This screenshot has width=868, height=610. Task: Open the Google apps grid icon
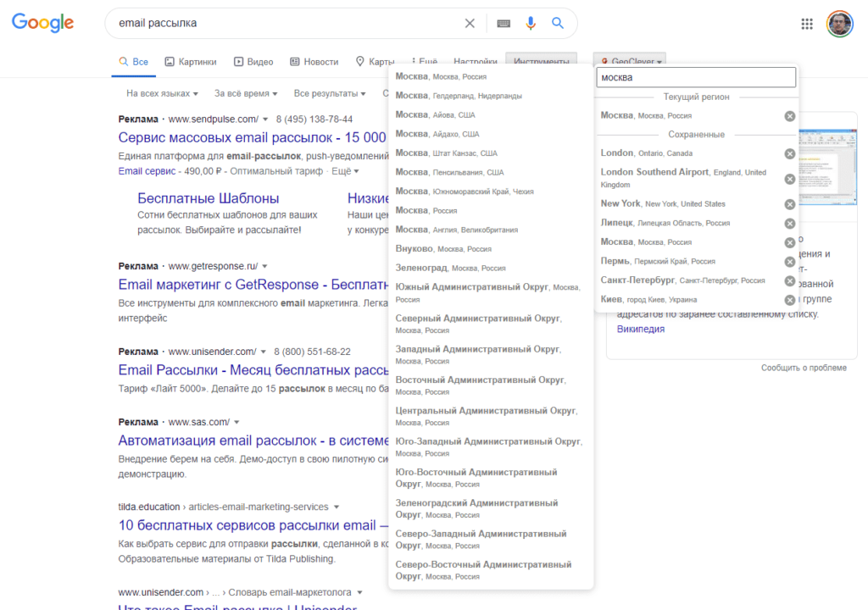807,24
